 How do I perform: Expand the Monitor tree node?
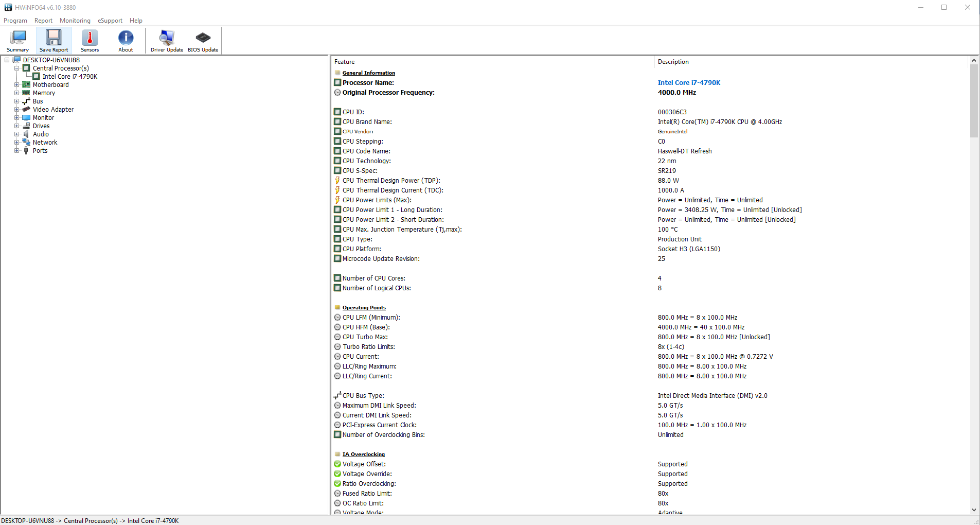[x=16, y=118]
